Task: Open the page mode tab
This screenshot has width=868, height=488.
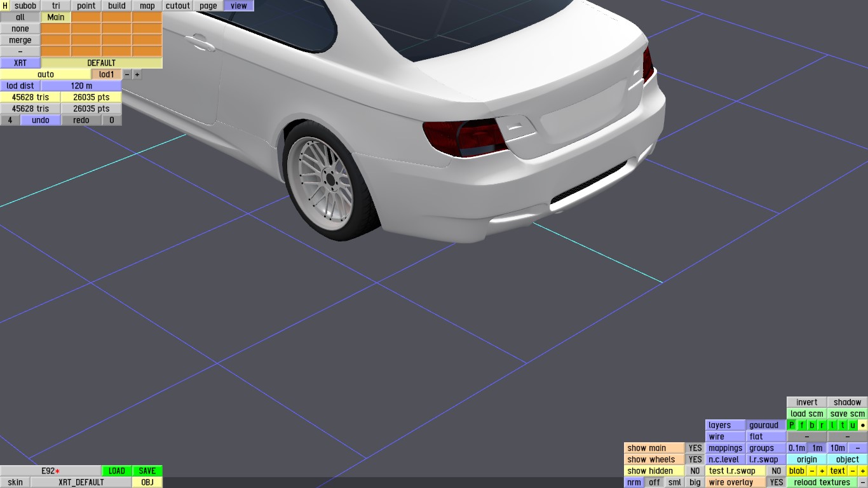Action: pos(208,6)
